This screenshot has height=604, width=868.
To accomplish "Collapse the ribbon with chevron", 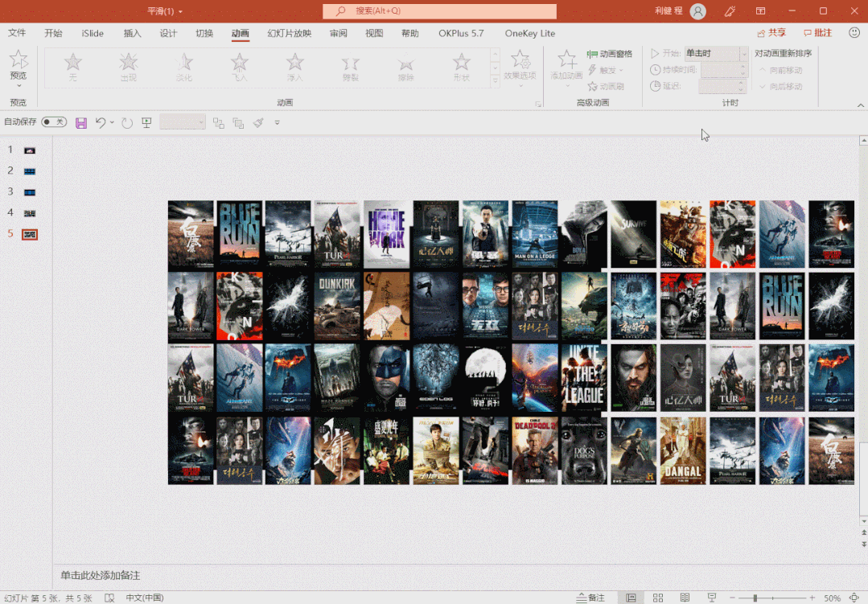I will click(x=860, y=105).
